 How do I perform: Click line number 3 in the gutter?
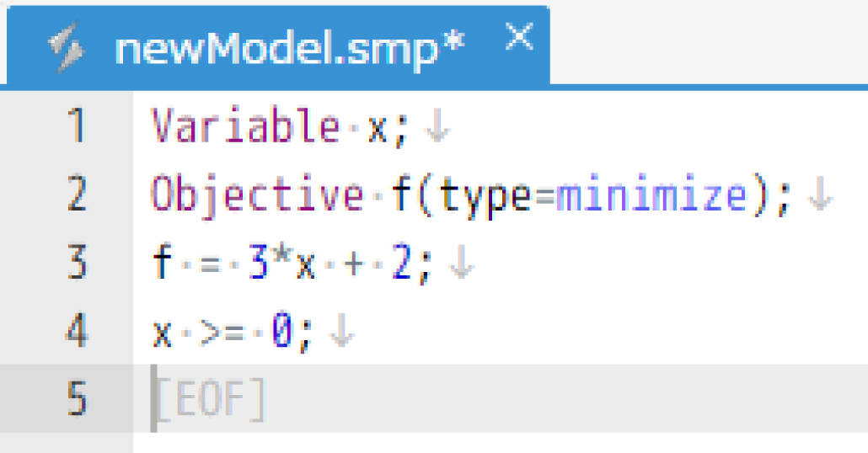77,262
